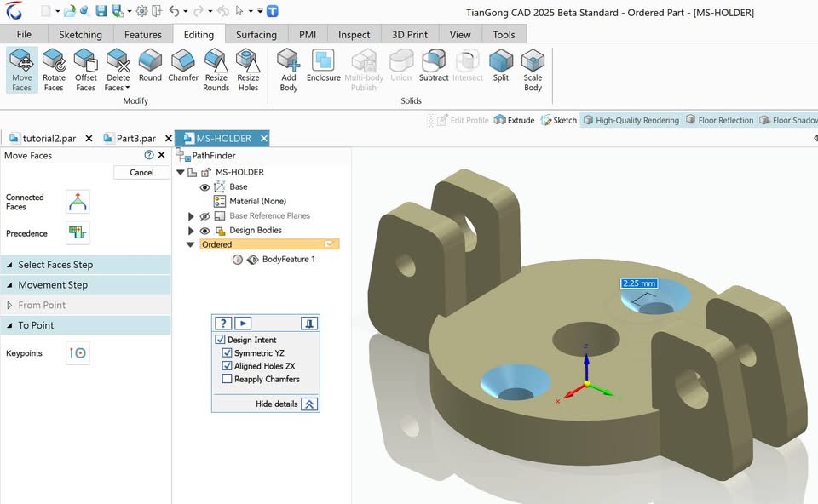The width and height of the screenshot is (818, 504).
Task: Click the settings gear in quick access toolbar
Action: tap(141, 11)
